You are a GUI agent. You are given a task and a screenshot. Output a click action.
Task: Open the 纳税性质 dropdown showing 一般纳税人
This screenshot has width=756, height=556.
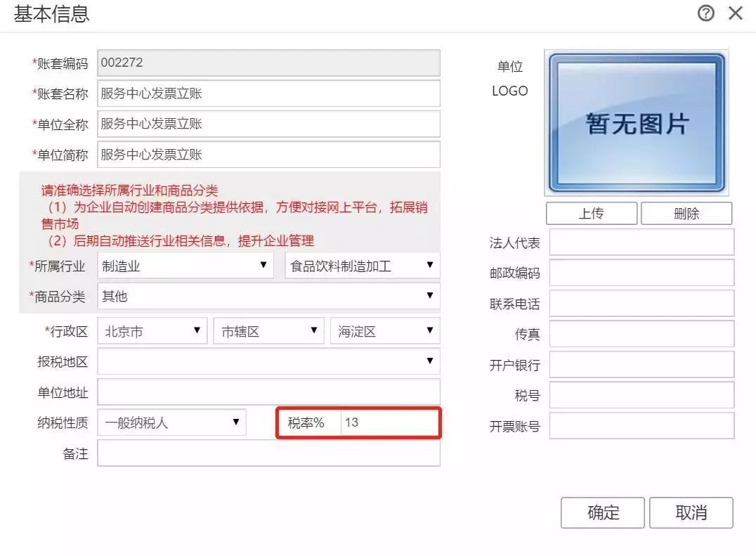click(171, 422)
